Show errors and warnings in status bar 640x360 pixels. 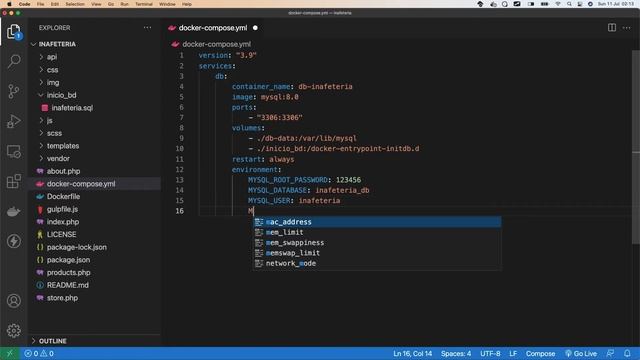tap(39, 353)
